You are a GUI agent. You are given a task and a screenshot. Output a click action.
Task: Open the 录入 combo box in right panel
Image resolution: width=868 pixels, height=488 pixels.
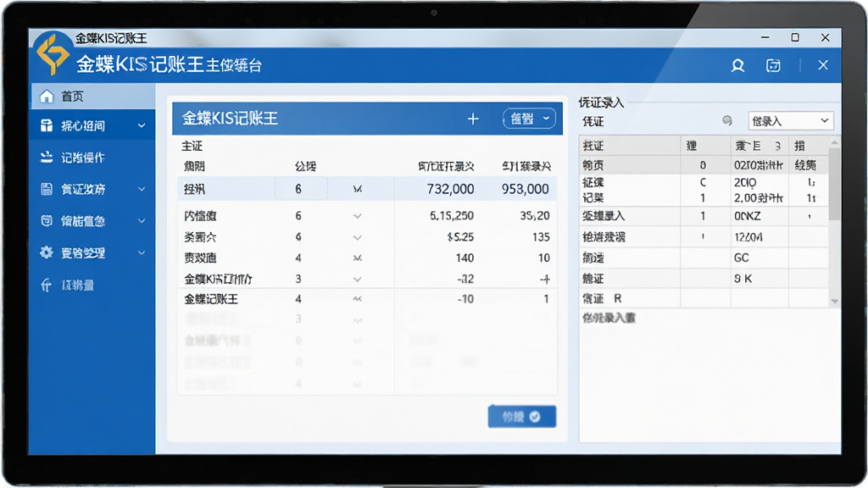point(790,120)
